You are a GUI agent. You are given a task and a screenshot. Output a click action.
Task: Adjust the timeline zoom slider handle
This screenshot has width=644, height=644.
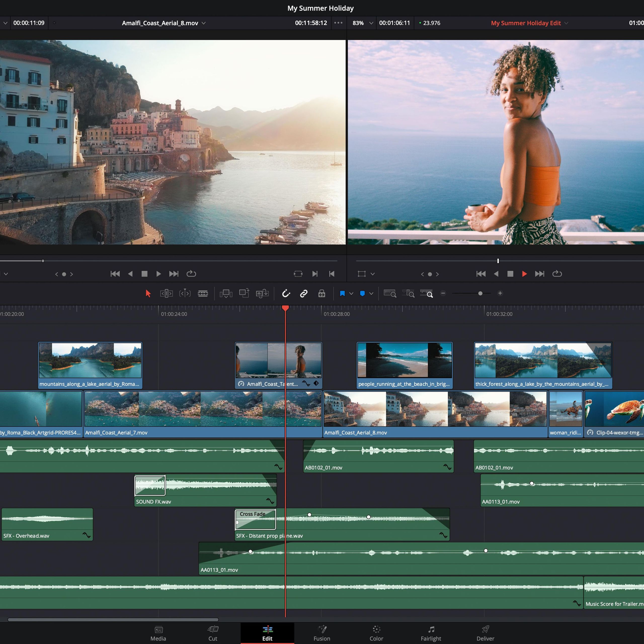pyautogui.click(x=480, y=293)
